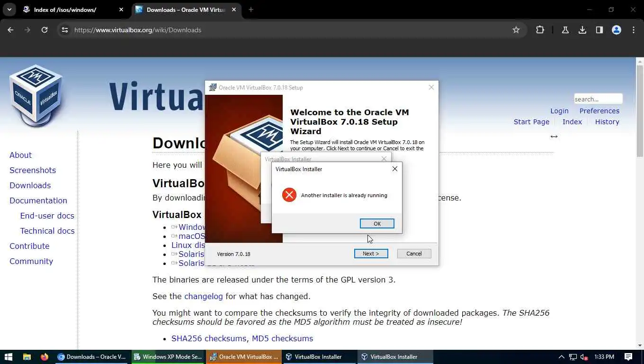644x364 pixels.
Task: Click OK in the VirtualBox Installer error dialog
Action: coord(377,224)
